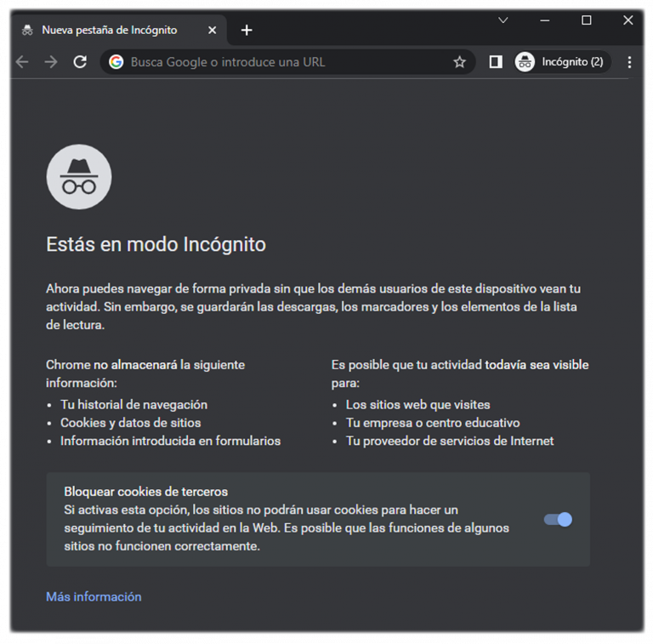Open the side panel icon

point(496,62)
